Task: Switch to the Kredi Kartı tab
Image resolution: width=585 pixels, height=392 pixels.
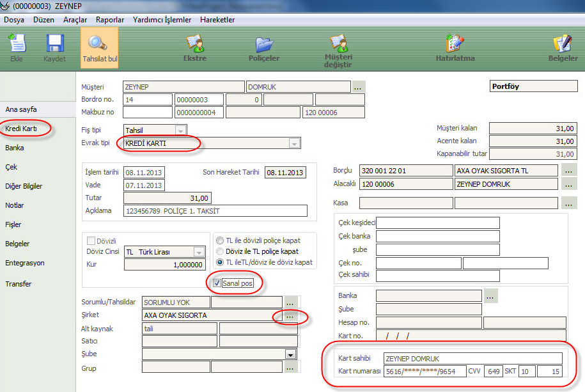Action: pos(21,129)
